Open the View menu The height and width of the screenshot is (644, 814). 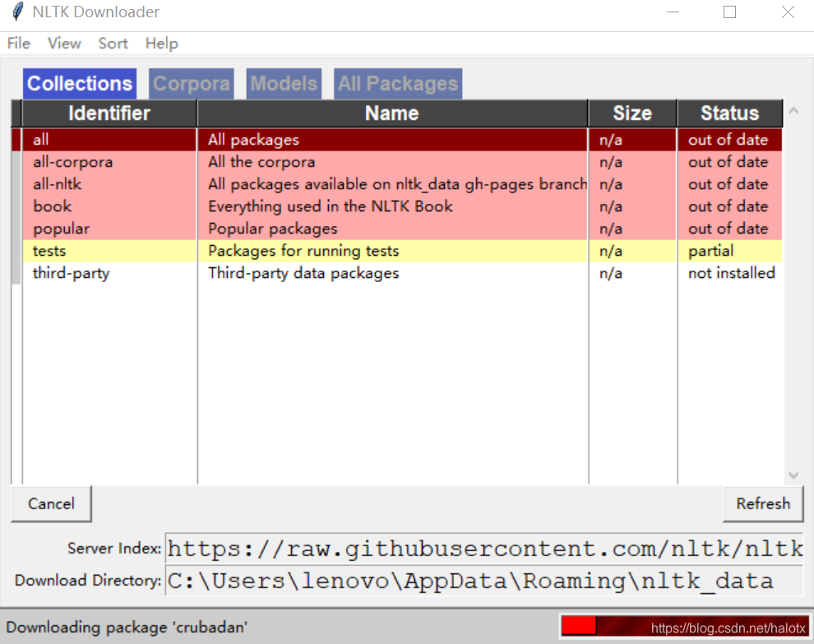(64, 43)
